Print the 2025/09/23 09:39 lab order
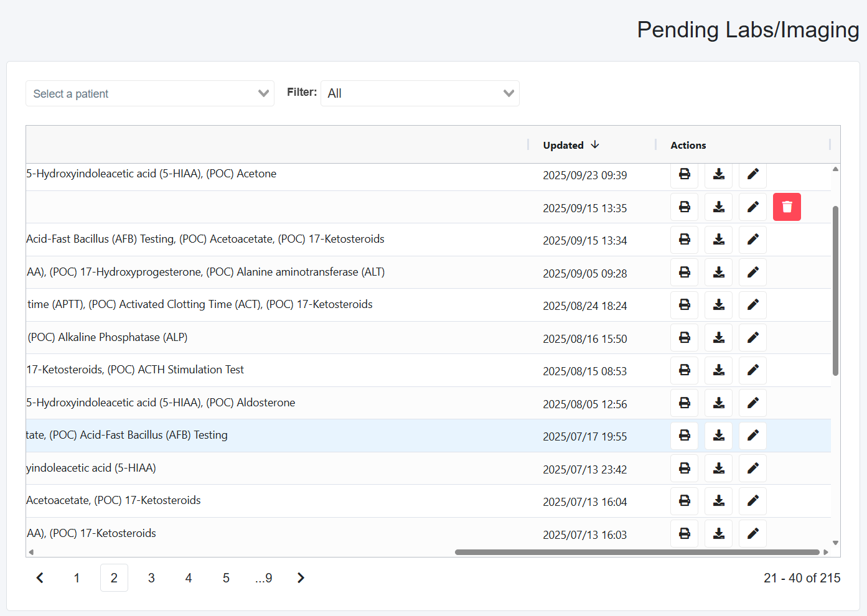This screenshot has height=616, width=867. [684, 174]
